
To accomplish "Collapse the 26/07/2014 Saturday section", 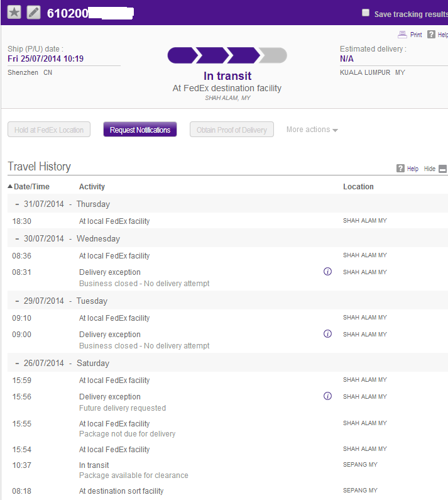I will click(x=17, y=363).
